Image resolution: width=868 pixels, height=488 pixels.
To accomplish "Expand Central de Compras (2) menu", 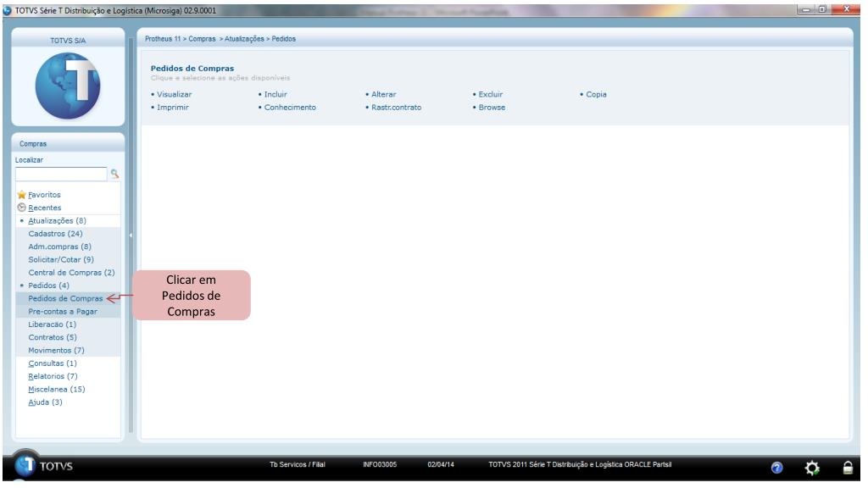I will (x=71, y=273).
